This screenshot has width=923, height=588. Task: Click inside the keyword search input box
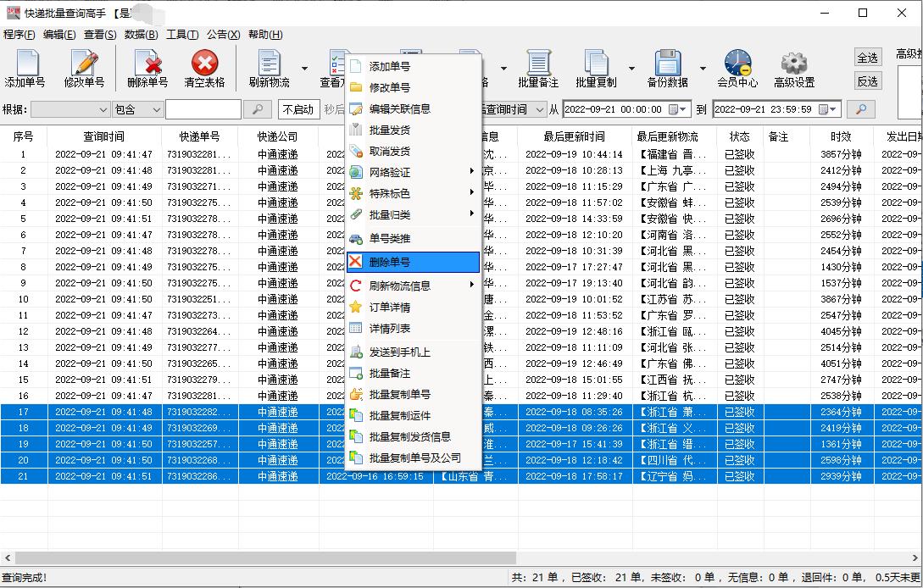point(203,108)
